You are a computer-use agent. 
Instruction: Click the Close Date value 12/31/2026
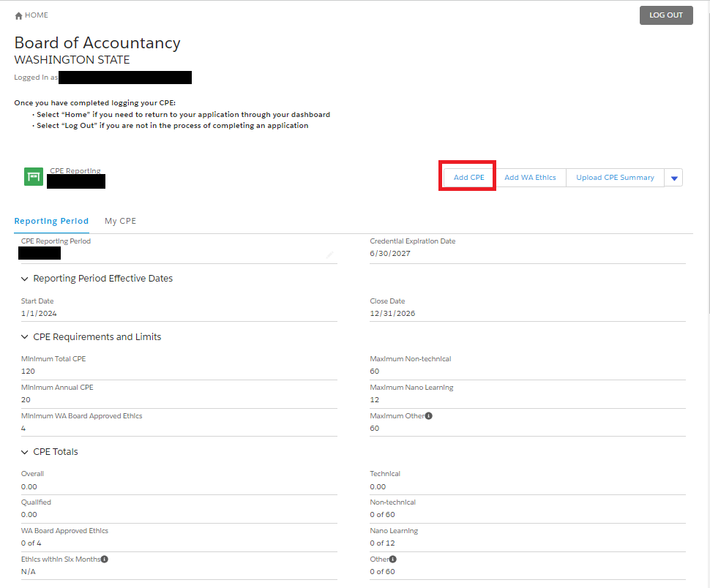[x=393, y=314]
